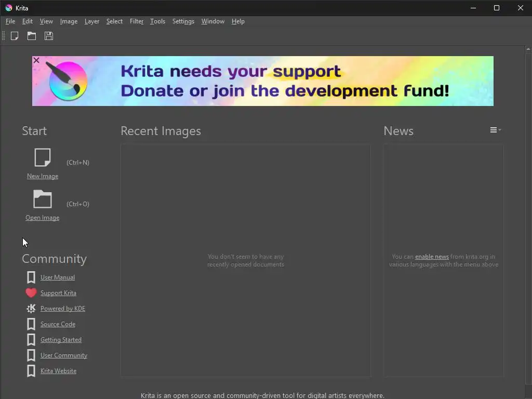Click the scrollbar up arrow
This screenshot has height=399, width=532.
pyautogui.click(x=528, y=49)
